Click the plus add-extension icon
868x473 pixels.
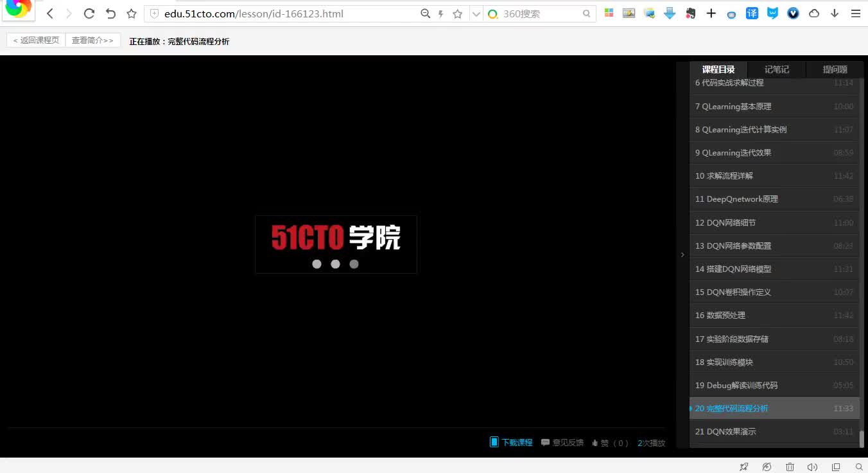[711, 13]
